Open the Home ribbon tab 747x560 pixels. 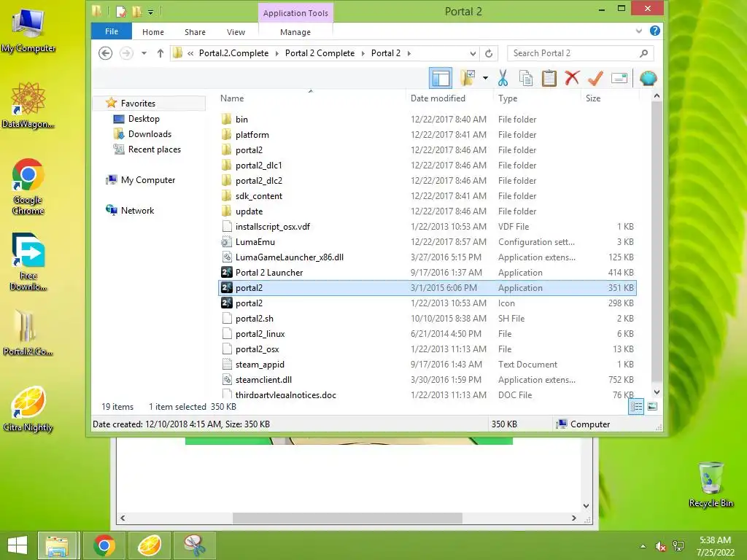pos(153,32)
